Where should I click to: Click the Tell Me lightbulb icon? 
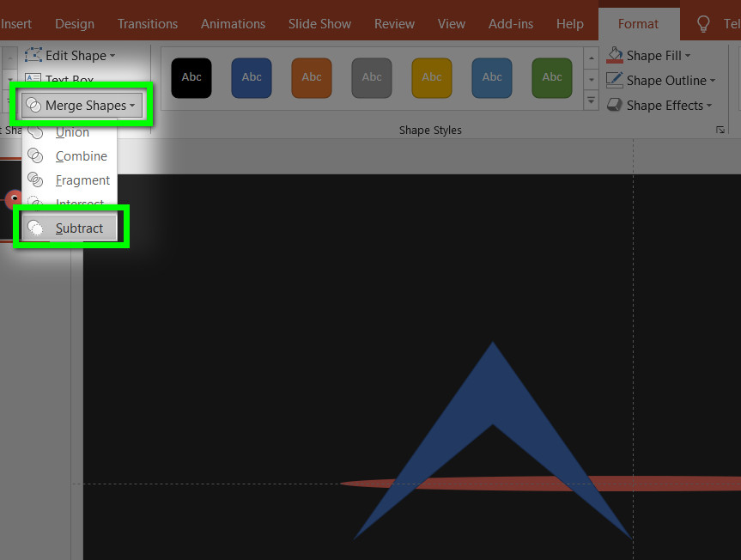point(703,24)
